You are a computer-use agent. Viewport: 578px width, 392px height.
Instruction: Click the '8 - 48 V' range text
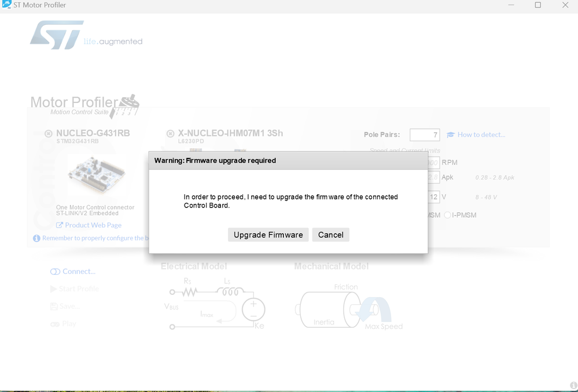[486, 198]
